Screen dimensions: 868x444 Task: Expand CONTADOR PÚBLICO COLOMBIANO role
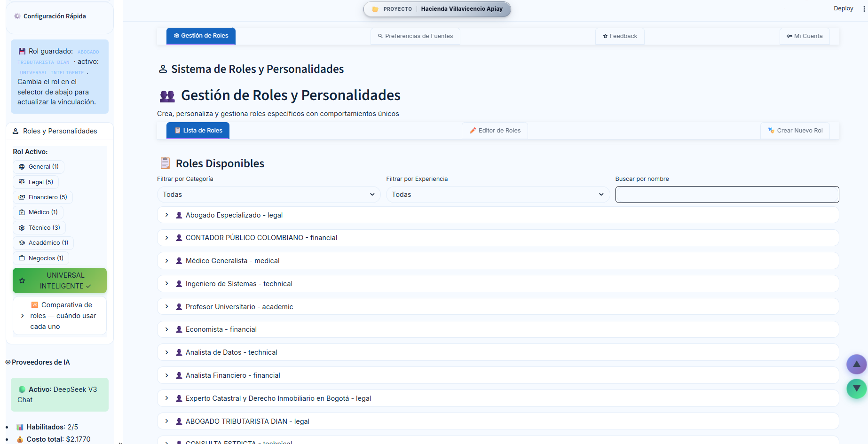coord(498,238)
